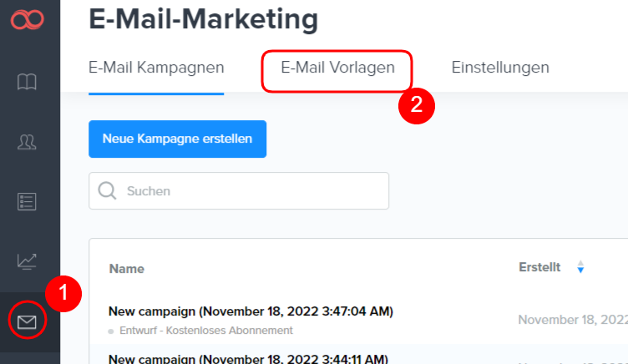
Task: Click the Name column header
Action: tap(126, 269)
